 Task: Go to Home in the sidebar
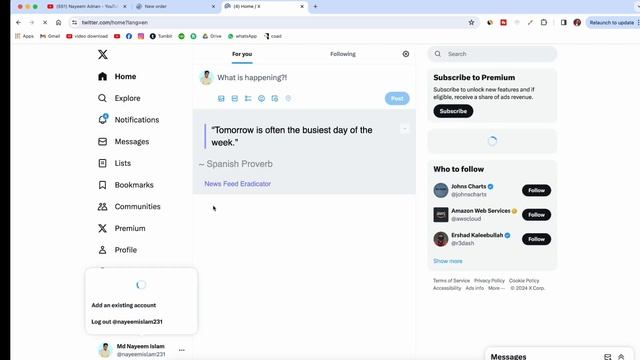[117, 76]
